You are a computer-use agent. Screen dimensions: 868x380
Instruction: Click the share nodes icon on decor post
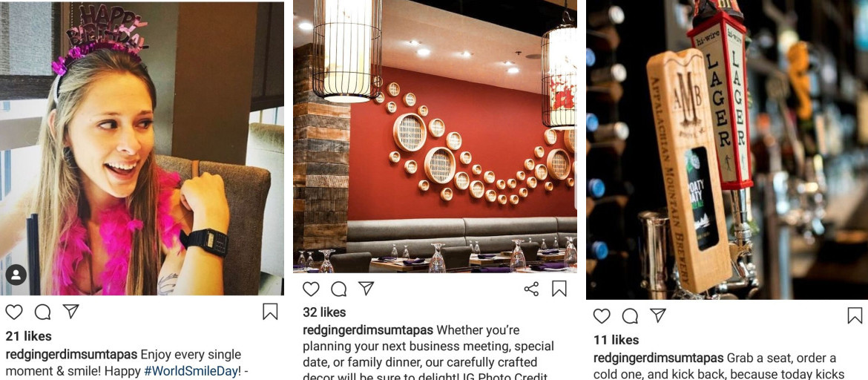[x=531, y=289]
